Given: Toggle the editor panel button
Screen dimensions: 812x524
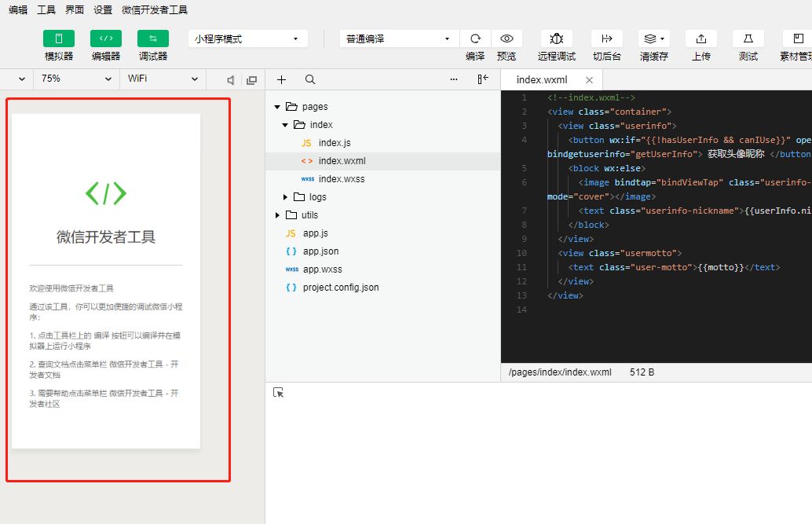Looking at the screenshot, I should (106, 38).
